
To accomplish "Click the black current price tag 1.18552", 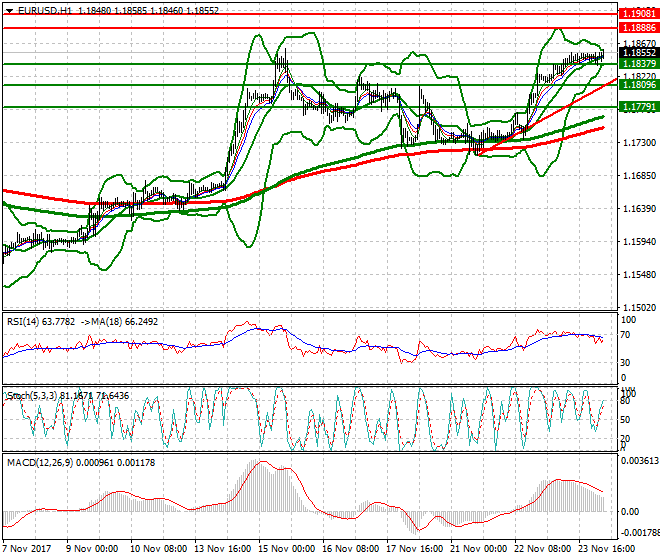I will [638, 53].
